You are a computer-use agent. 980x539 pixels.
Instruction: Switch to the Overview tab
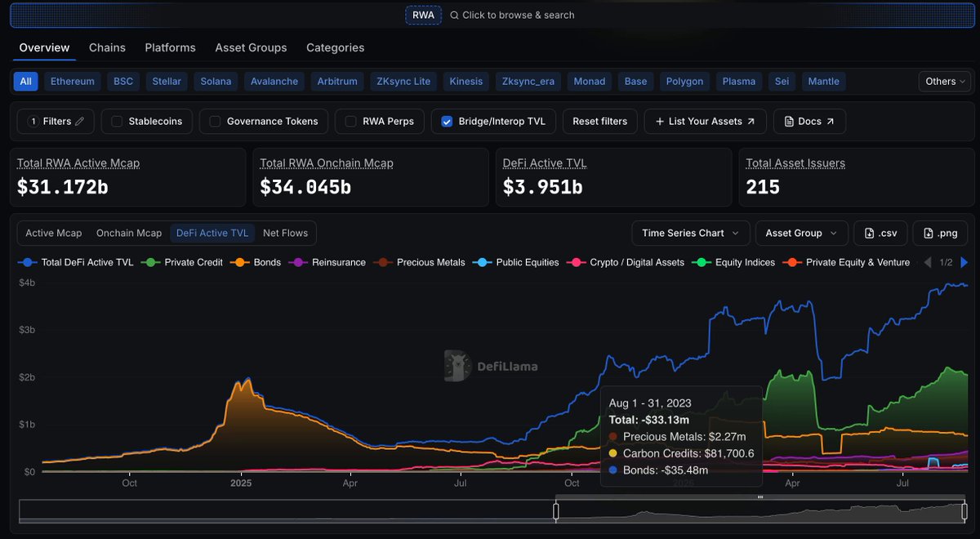(x=45, y=47)
